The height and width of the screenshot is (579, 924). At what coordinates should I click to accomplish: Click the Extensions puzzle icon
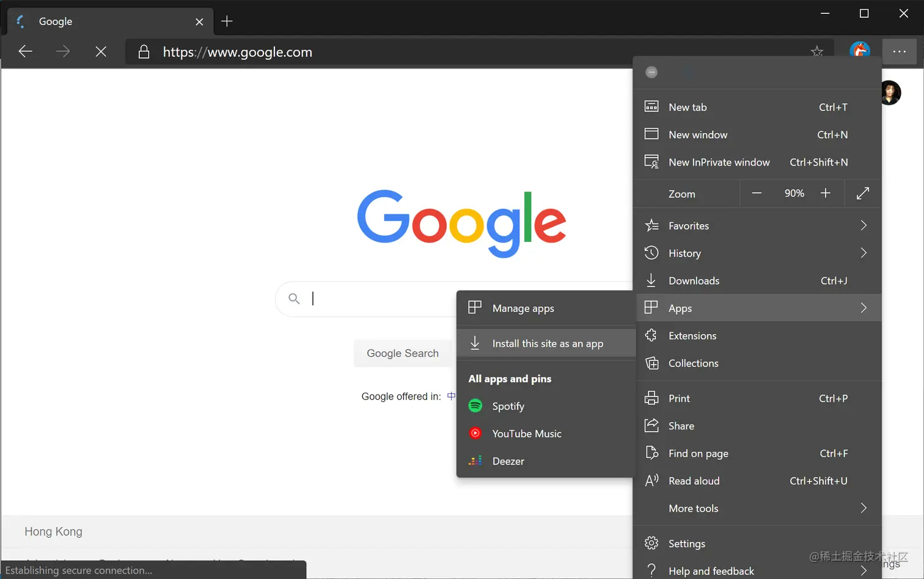click(x=651, y=335)
